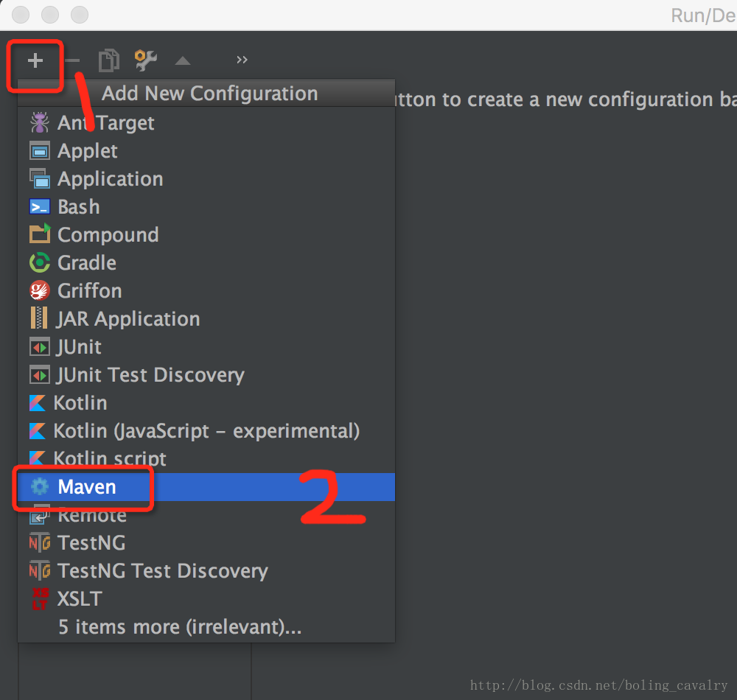Select TestNG Test Discovery entry
The height and width of the screenshot is (700, 737).
206,571
